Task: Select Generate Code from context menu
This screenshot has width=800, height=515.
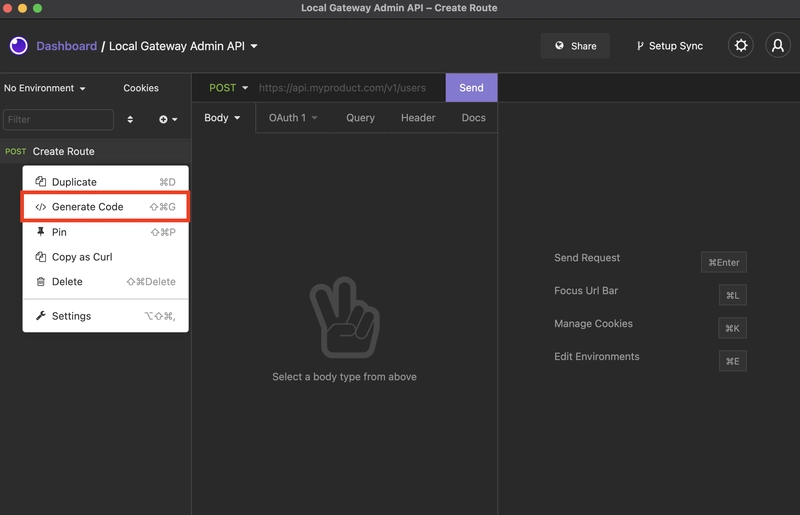Action: click(105, 207)
